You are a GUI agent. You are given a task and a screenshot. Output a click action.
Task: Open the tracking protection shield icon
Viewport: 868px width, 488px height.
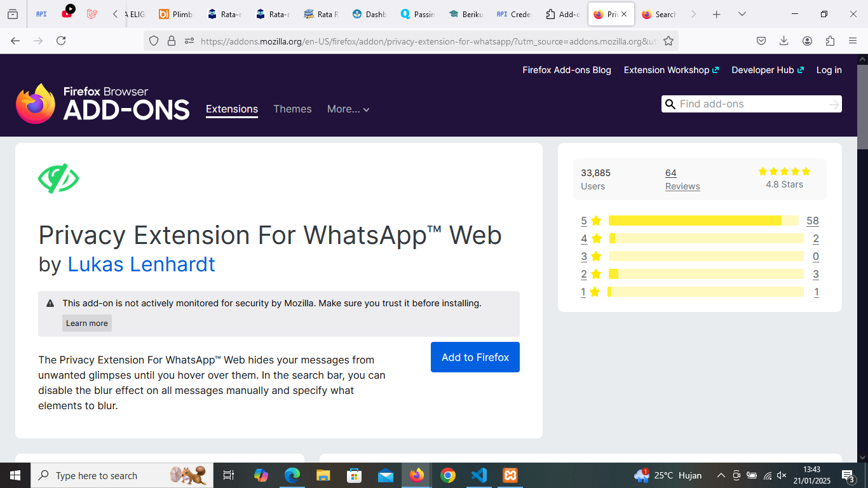click(154, 41)
